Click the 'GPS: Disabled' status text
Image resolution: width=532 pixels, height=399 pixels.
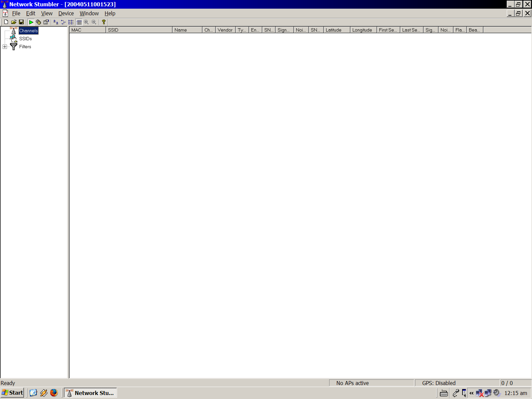click(439, 383)
